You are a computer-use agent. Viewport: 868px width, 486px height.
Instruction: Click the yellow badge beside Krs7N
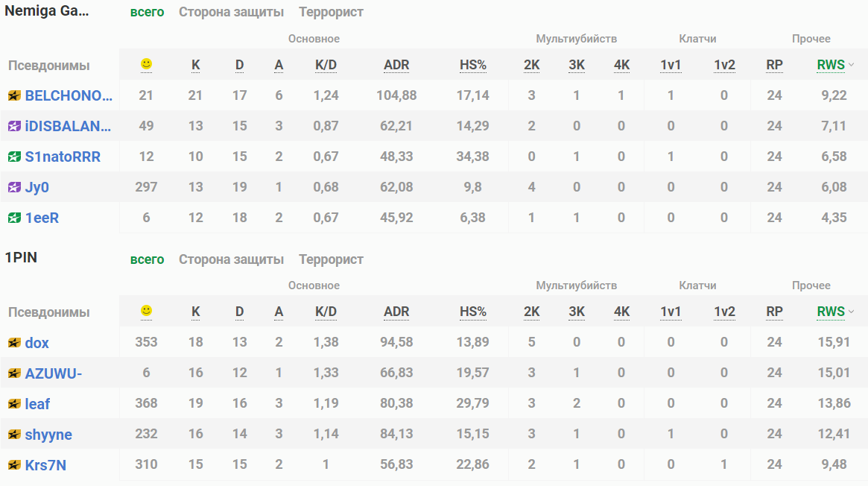[14, 465]
